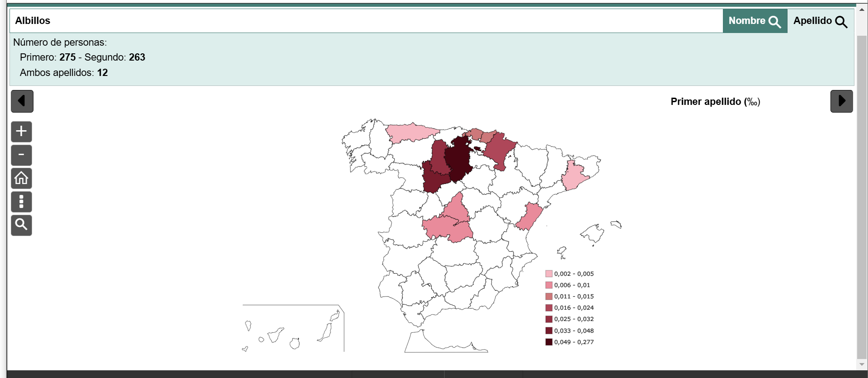The image size is (868, 378).
Task: Switch to the Nombre search tab
Action: (x=755, y=21)
